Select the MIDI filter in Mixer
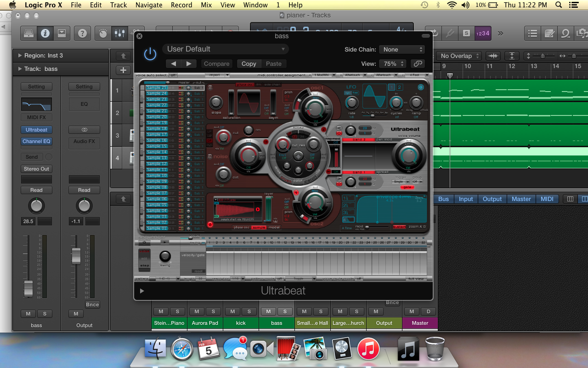The image size is (588, 368). pyautogui.click(x=547, y=199)
